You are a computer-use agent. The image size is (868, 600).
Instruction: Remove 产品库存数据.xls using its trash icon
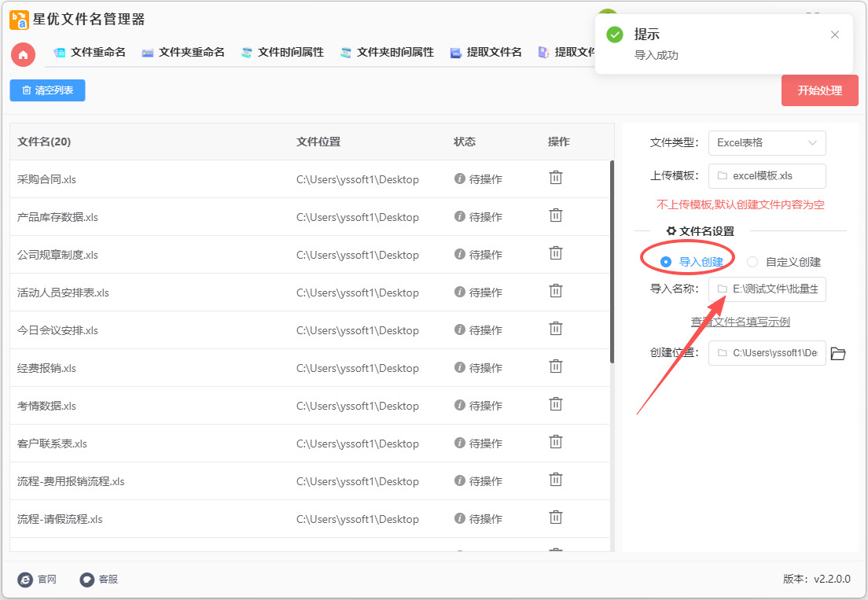pos(555,215)
